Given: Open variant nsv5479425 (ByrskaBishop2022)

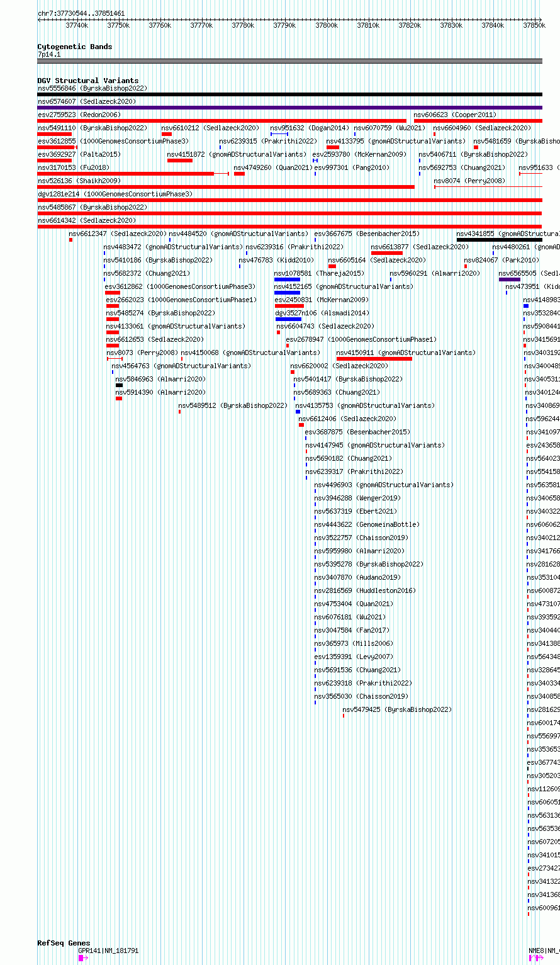Looking at the screenshot, I should [x=397, y=709].
